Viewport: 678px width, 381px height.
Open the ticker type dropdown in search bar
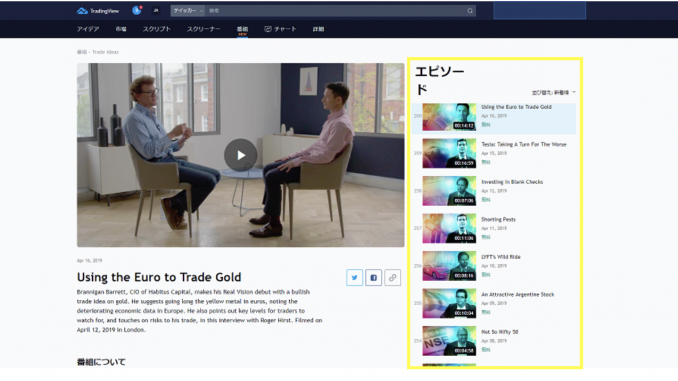coord(188,11)
